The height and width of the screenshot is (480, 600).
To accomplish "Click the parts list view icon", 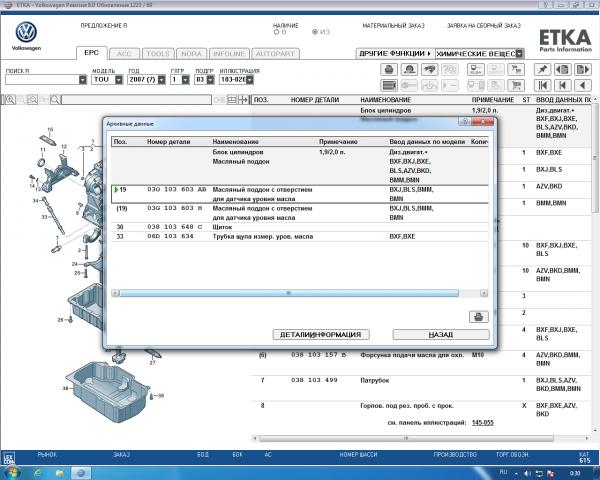I will pos(389,85).
